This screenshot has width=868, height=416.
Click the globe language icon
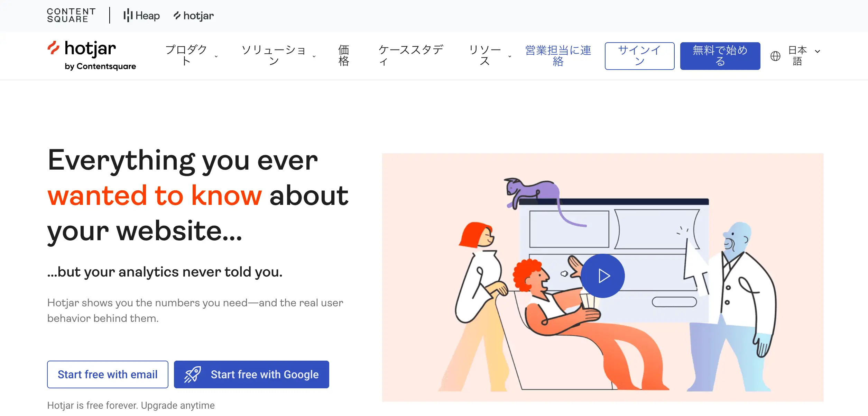click(x=775, y=56)
